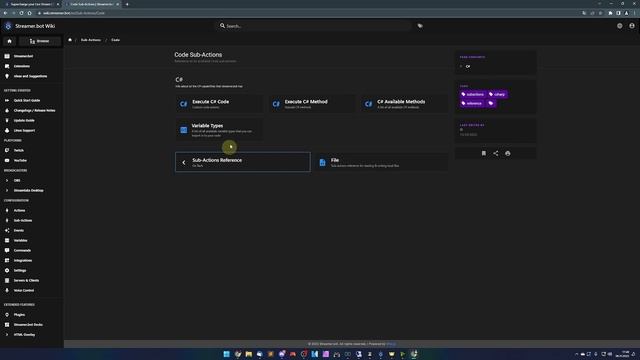This screenshot has height=360, width=640.
Task: Open Commands configuration page
Action: 31,250
